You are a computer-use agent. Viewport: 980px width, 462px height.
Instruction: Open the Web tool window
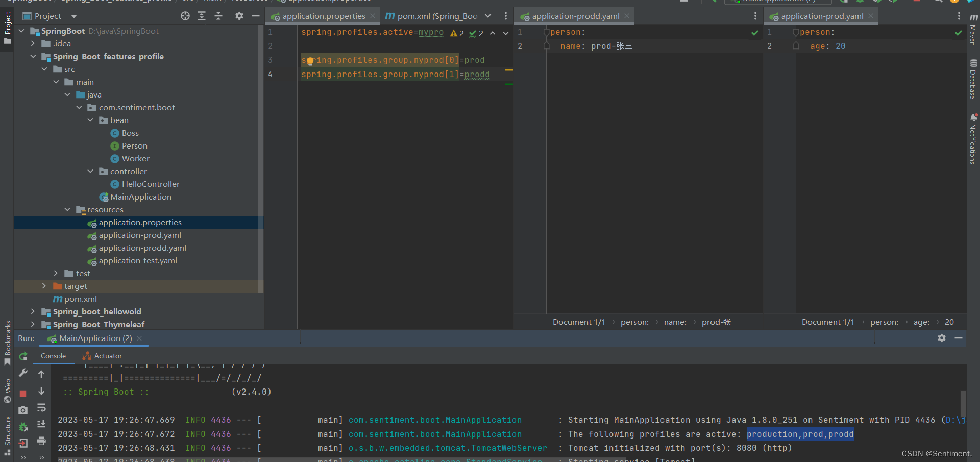point(7,391)
